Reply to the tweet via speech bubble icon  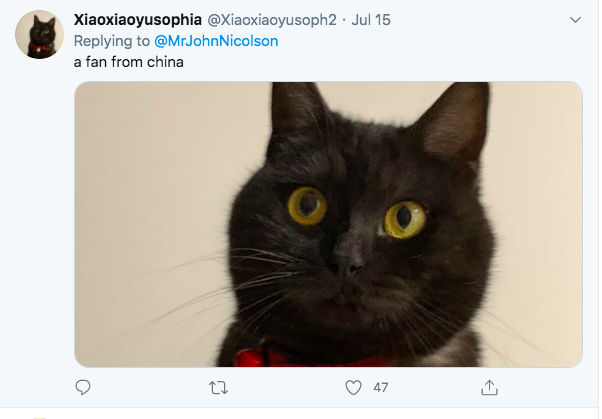click(x=83, y=387)
